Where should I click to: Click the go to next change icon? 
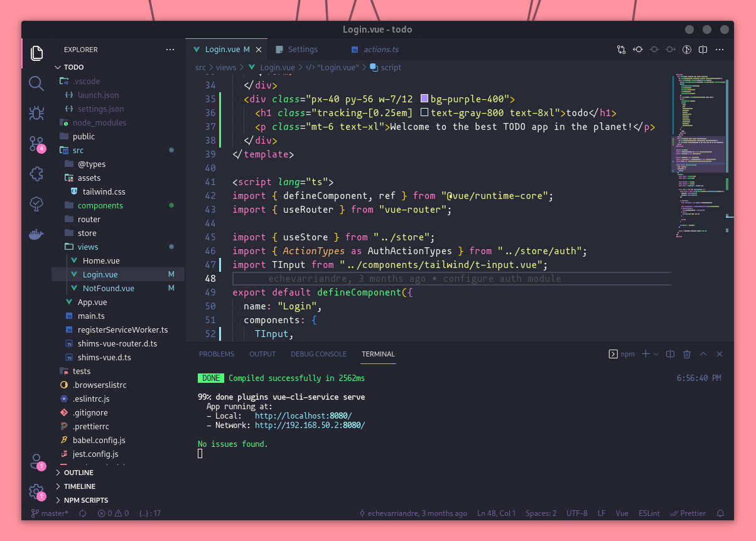(671, 50)
